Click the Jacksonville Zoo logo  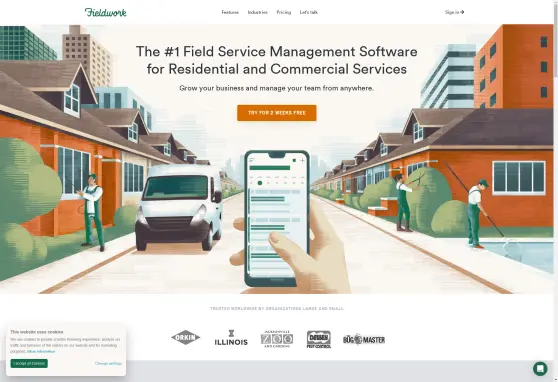click(277, 339)
